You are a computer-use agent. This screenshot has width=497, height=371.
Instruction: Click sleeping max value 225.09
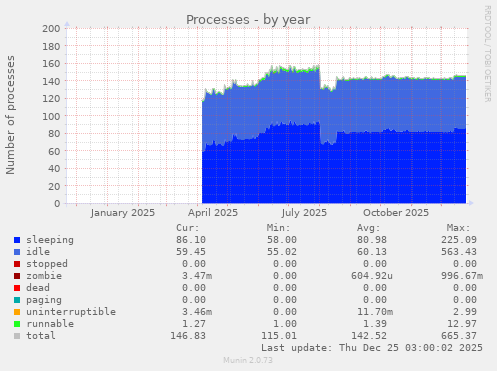pos(459,240)
